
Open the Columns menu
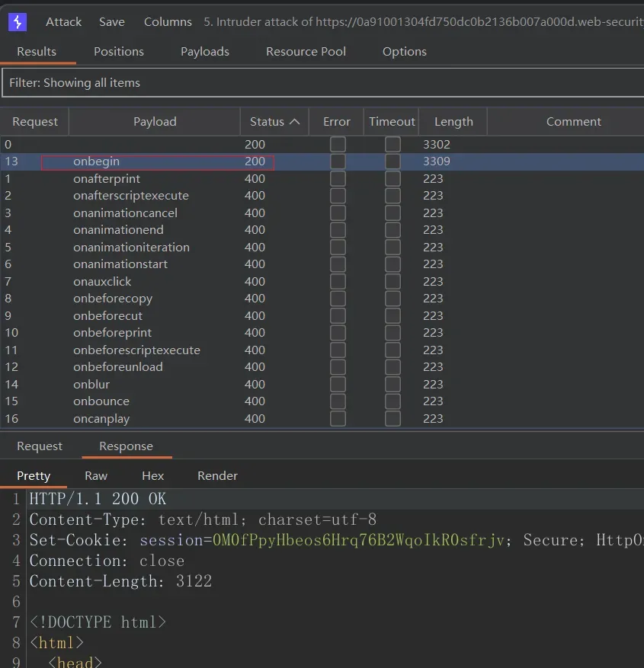click(168, 22)
